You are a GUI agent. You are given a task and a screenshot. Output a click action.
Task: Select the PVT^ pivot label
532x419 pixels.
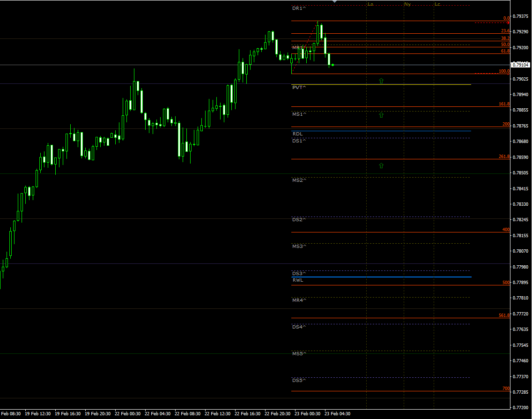pyautogui.click(x=299, y=87)
